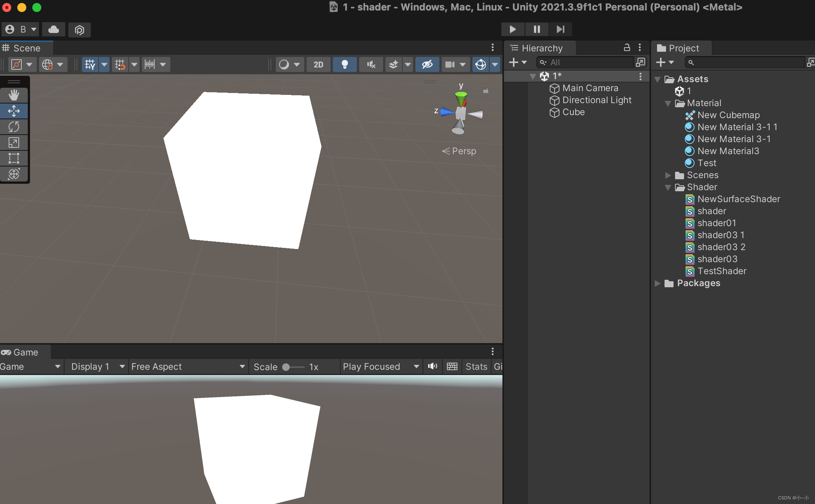The image size is (815, 504).
Task: Select the Hand view tool
Action: coord(14,95)
